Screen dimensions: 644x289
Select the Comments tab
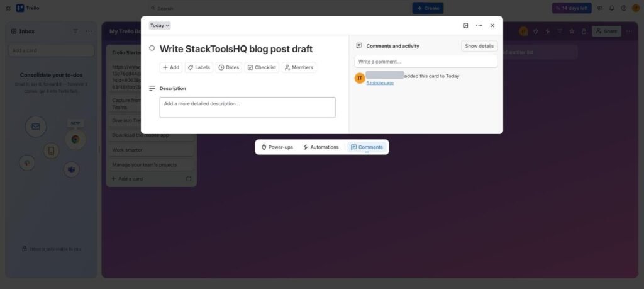pyautogui.click(x=367, y=147)
